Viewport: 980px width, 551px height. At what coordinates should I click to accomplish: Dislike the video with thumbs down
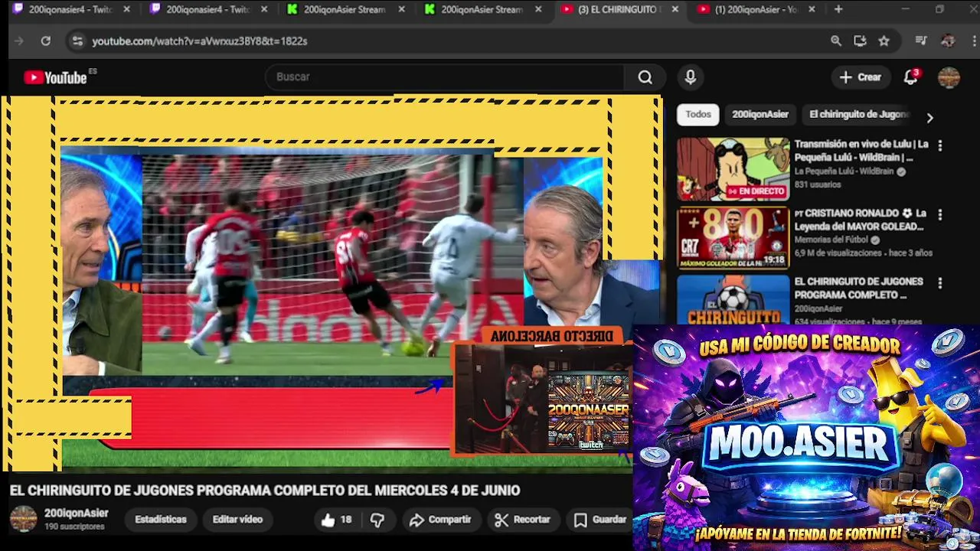(377, 520)
